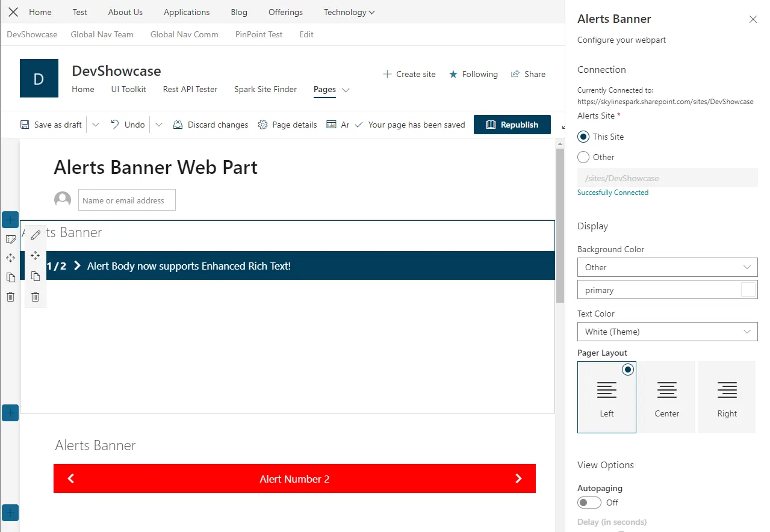
Task: Click the Analytics icon in the command bar
Action: click(x=331, y=125)
